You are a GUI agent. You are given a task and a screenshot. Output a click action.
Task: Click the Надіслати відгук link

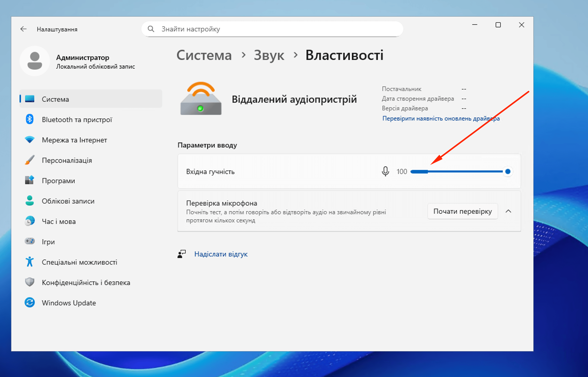pyautogui.click(x=221, y=254)
